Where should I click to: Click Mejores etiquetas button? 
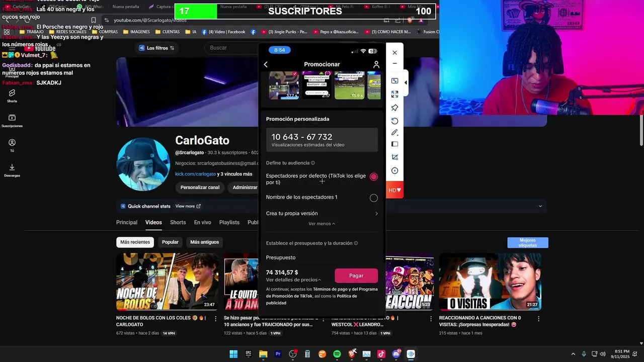point(528,243)
